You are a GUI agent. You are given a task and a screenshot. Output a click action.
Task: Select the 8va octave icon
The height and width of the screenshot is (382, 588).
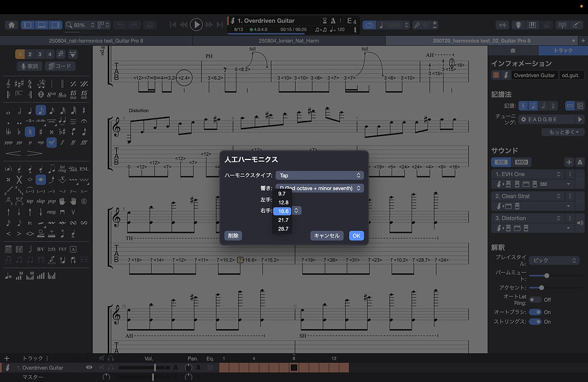[52, 95]
